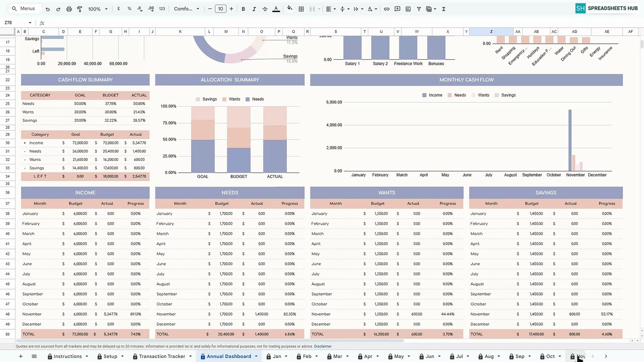This screenshot has width=644, height=362.
Task: Click the L E F T row label
Action: 40,176
